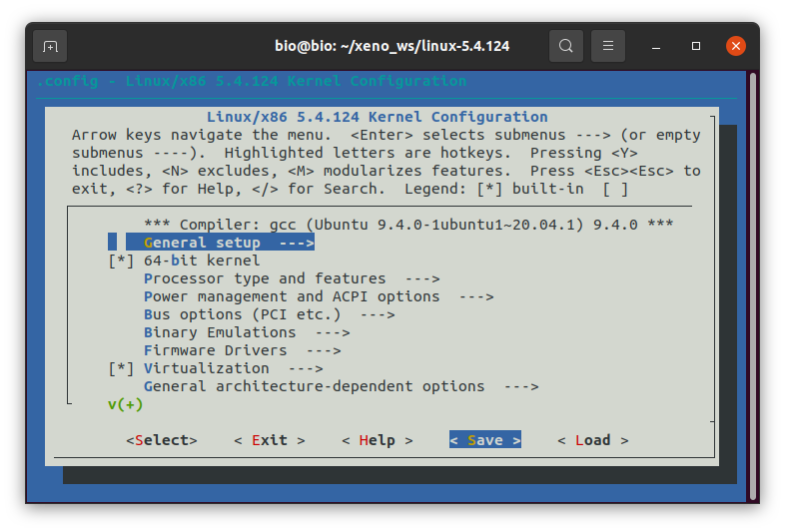Click the Compiler gcc version line

(x=408, y=225)
